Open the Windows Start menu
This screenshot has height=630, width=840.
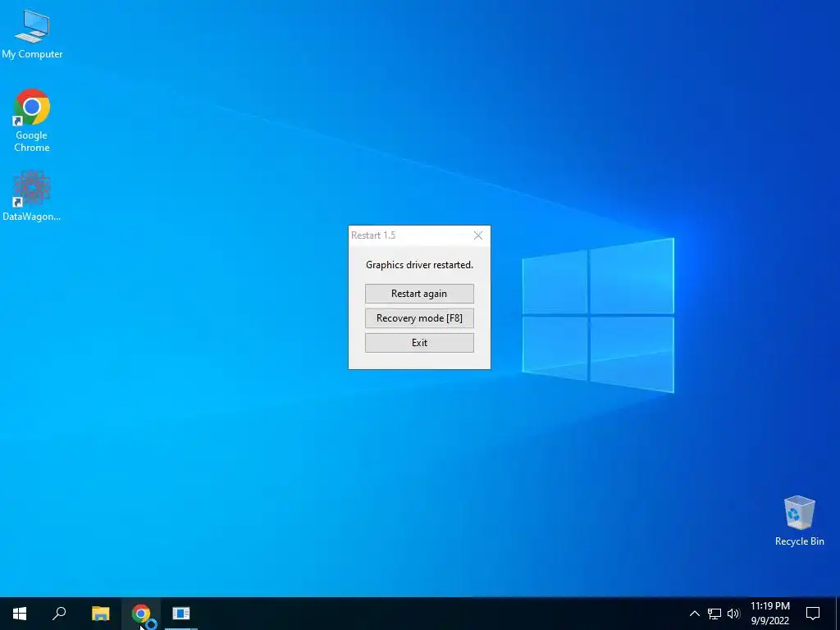coord(20,614)
